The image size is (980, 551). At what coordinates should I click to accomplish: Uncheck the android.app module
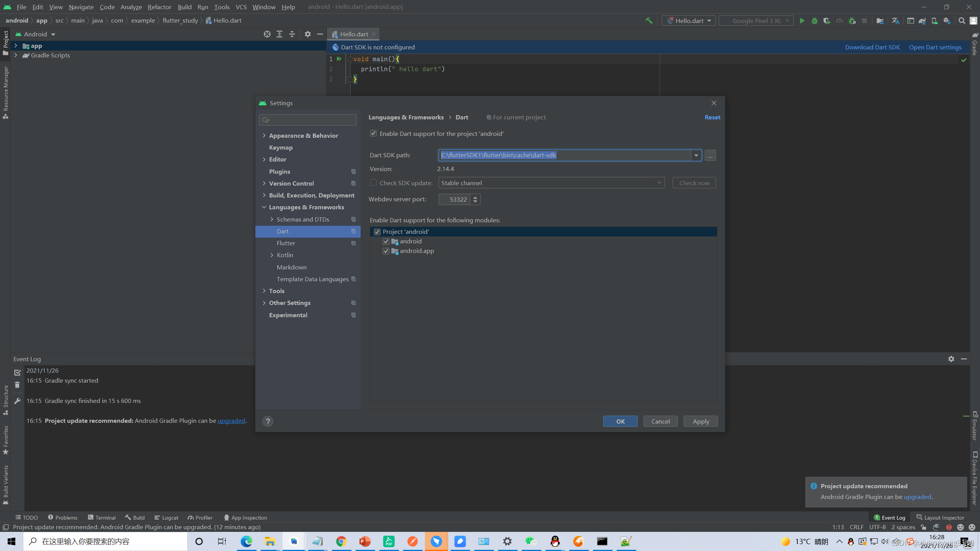tap(386, 251)
